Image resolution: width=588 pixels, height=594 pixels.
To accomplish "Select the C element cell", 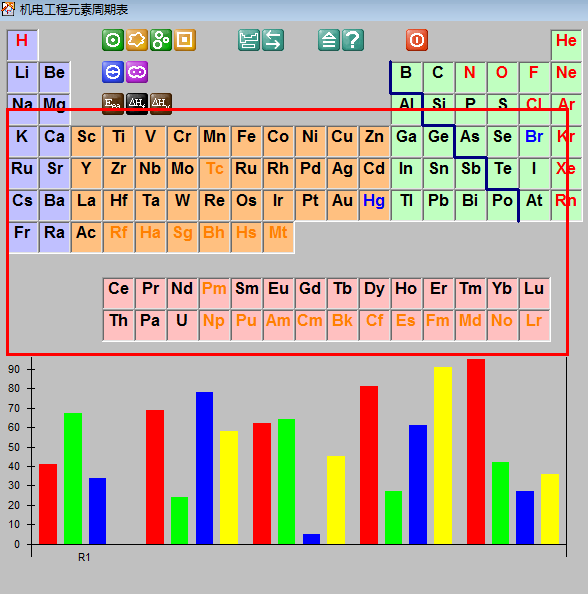I will tap(438, 77).
